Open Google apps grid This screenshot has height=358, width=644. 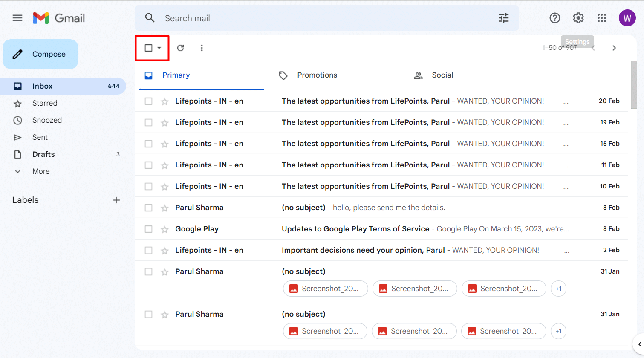click(601, 18)
